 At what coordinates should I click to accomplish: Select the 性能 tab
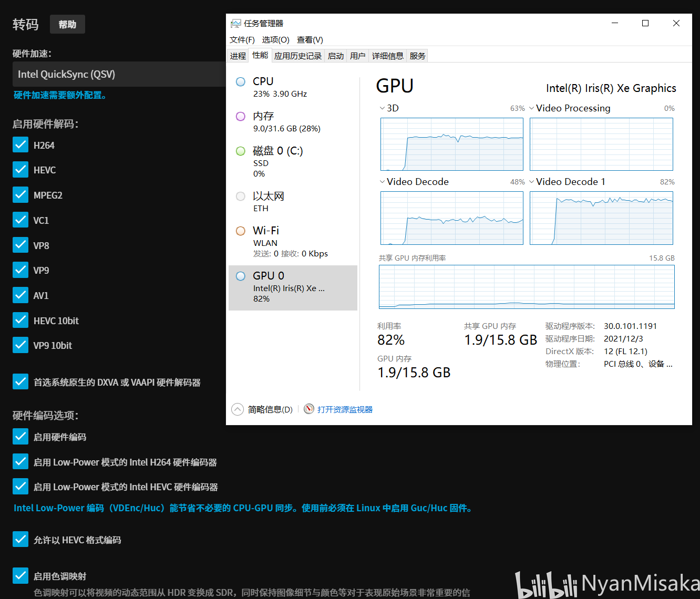[260, 55]
